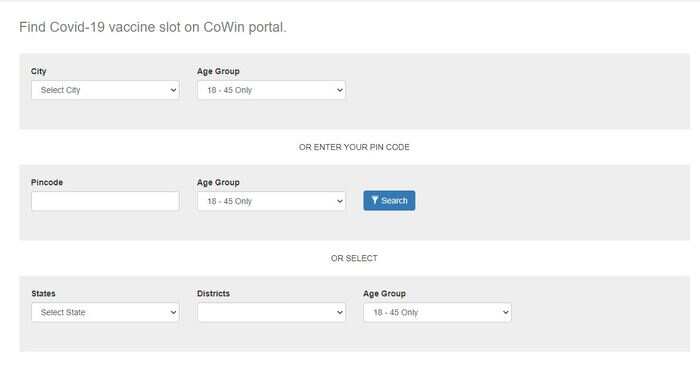Image resolution: width=700 pixels, height=367 pixels.
Task: Click the 'OR ENTER YOUR PIN CODE' text
Action: pyautogui.click(x=354, y=147)
